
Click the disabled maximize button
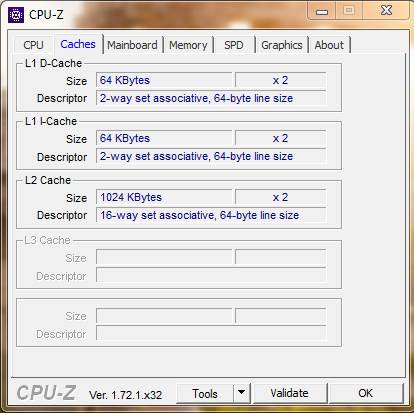click(349, 11)
